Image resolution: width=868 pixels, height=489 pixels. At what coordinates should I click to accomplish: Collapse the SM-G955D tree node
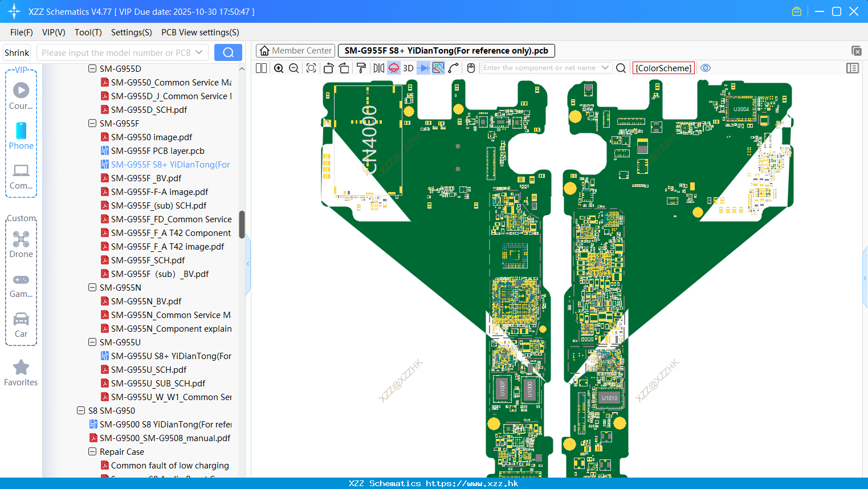(x=92, y=68)
